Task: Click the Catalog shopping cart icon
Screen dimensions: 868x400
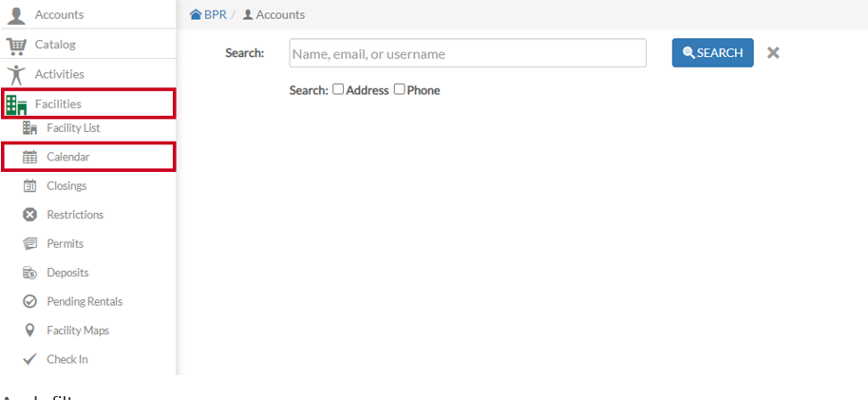Action: click(16, 45)
